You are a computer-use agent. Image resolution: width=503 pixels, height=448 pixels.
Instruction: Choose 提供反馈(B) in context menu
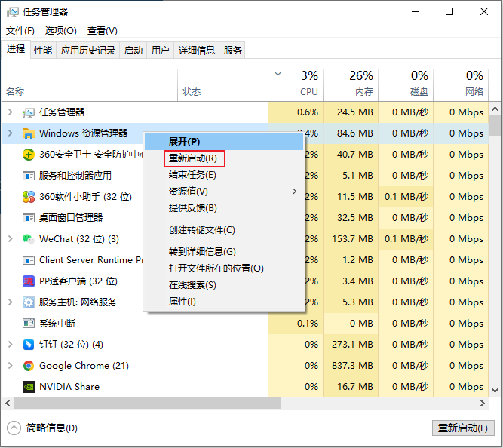point(224,208)
